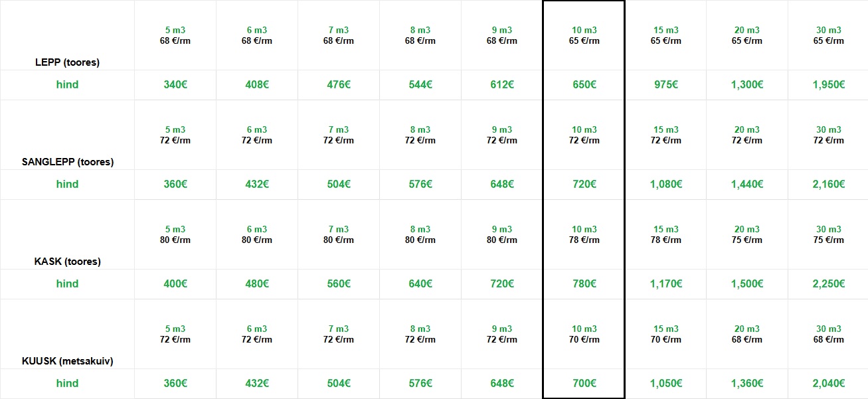Select the 650€ price for LEPP

584,85
